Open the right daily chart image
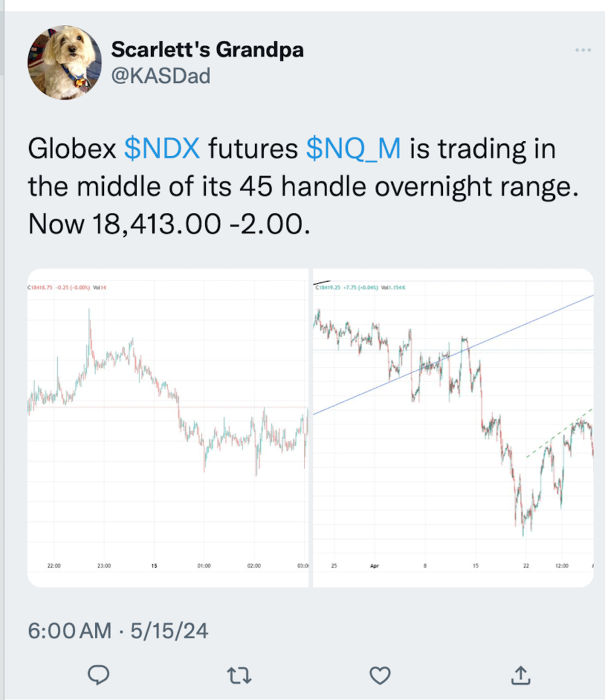This screenshot has height=700, width=605. pos(453,428)
